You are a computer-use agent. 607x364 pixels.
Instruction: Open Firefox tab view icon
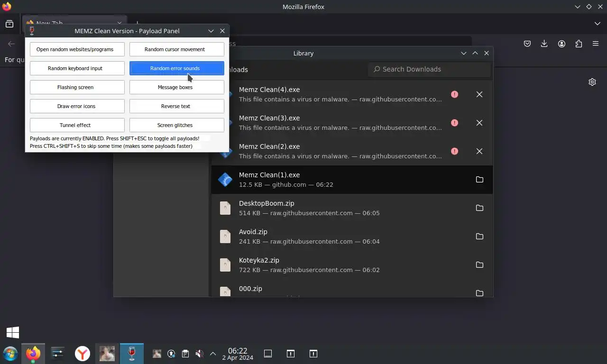(x=9, y=24)
